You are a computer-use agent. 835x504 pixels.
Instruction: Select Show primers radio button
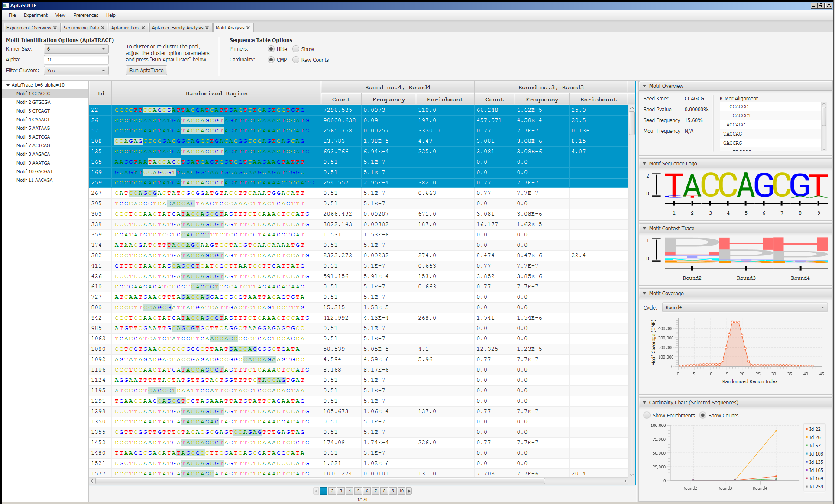[x=296, y=49]
